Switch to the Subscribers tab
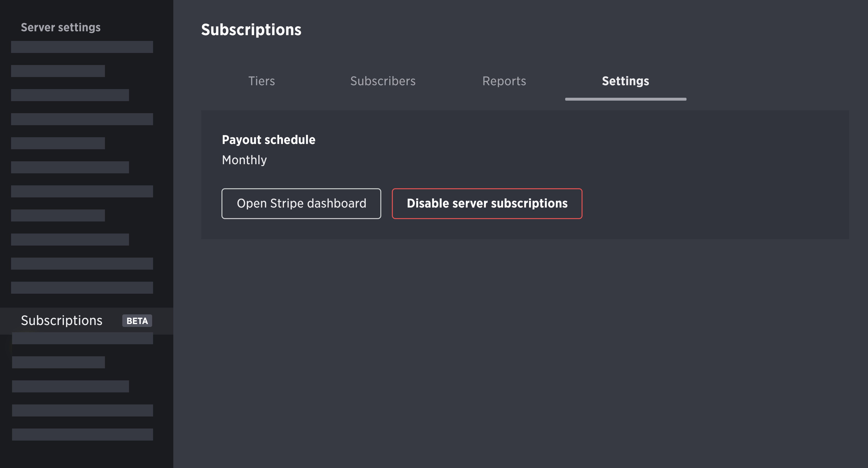Screen dimensions: 868x468 click(382, 81)
